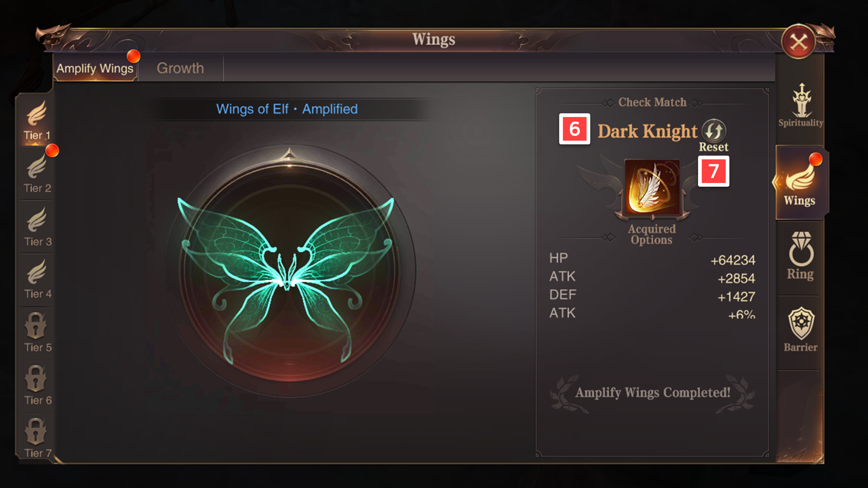Select the Tier 3 wings icon

(x=36, y=219)
